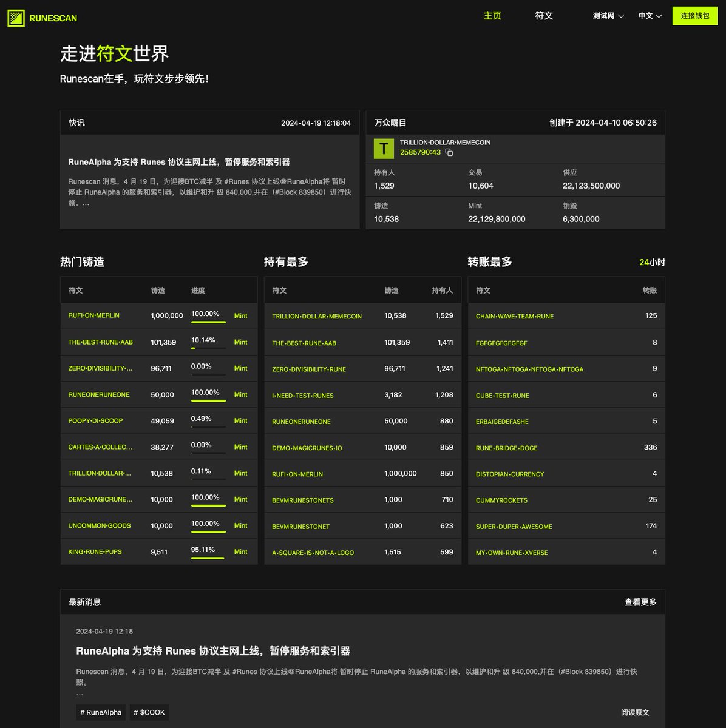This screenshot has height=728, width=726.
Task: Click the burned value 6,300,000
Action: (581, 219)
